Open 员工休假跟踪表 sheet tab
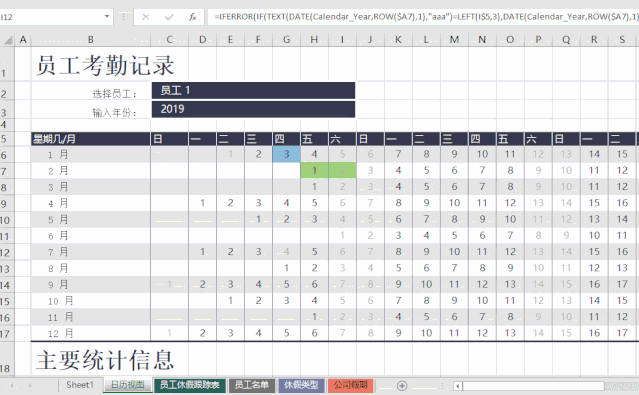 tap(189, 385)
